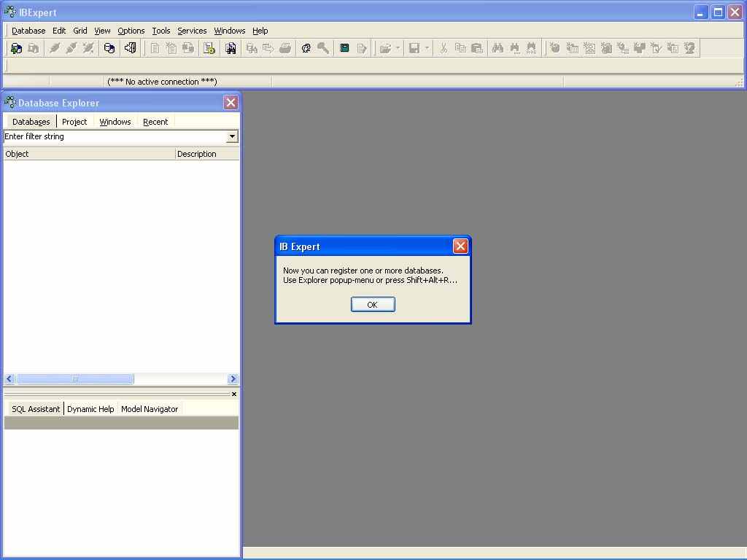
Task: Switch to the Project tab
Action: tap(74, 122)
